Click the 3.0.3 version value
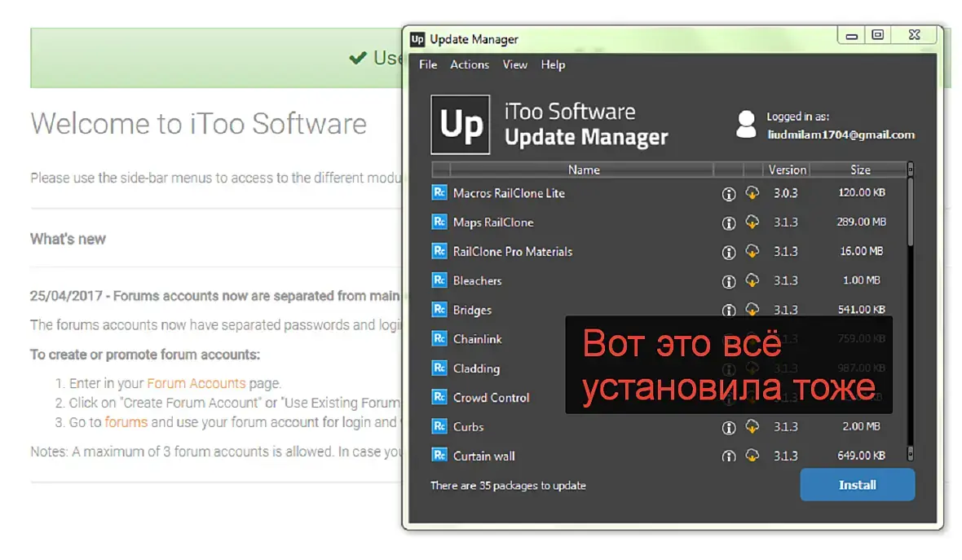 click(x=785, y=192)
